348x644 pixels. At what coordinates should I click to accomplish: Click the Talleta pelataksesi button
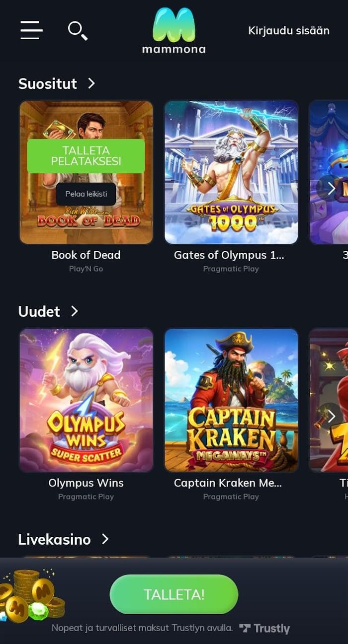[x=86, y=156]
